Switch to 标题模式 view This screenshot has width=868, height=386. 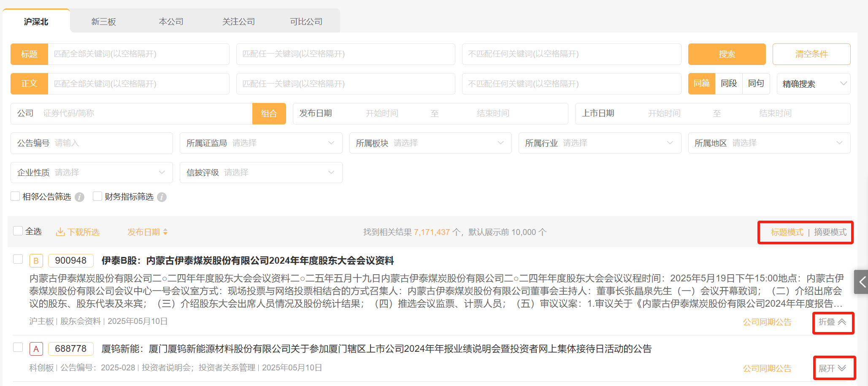pyautogui.click(x=787, y=232)
